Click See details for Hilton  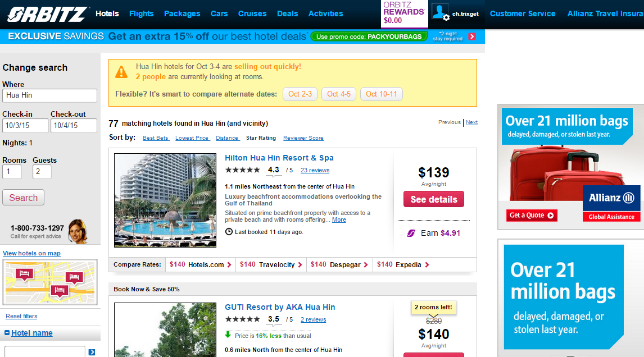(x=434, y=199)
